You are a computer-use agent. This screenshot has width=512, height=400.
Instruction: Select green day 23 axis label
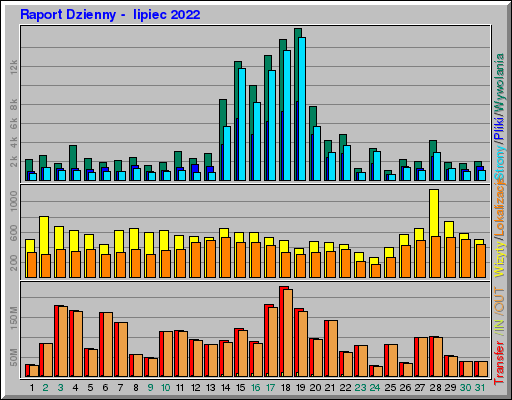click(x=360, y=388)
